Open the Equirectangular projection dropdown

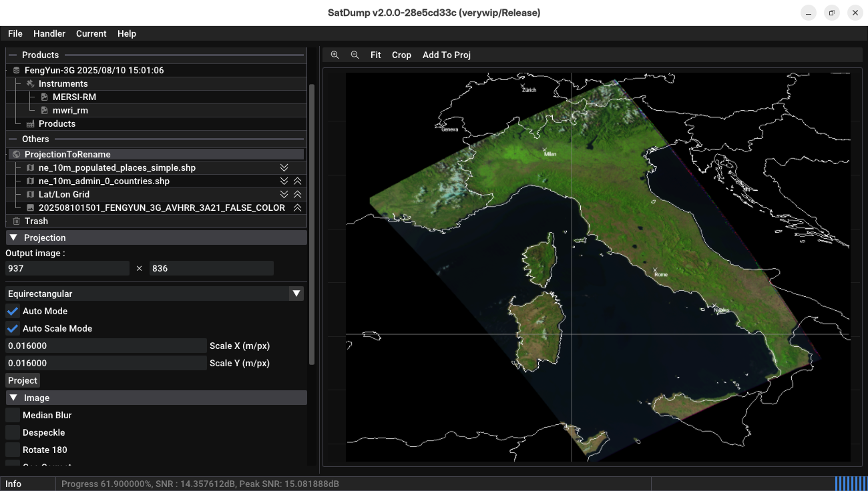(296, 294)
